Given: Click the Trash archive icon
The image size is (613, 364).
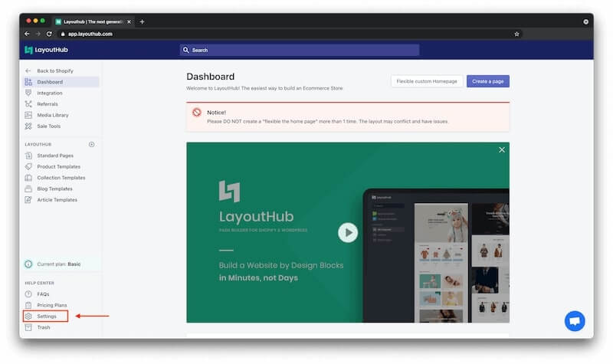Looking at the screenshot, I should click(x=28, y=327).
